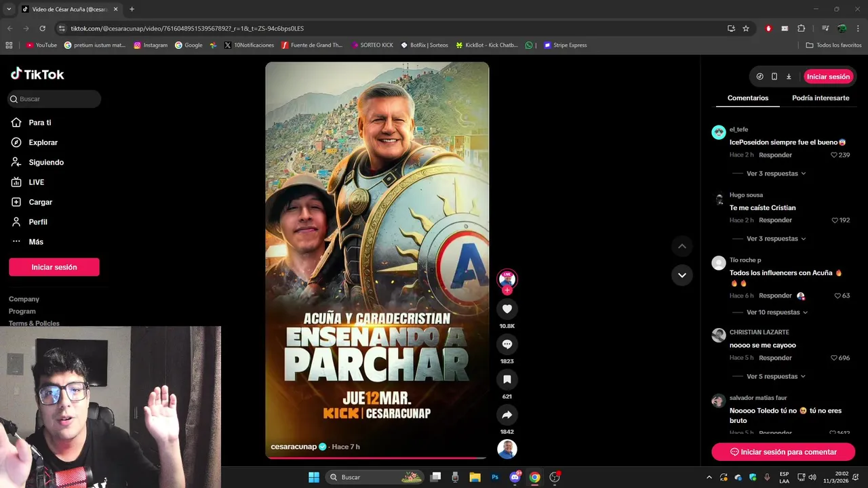Expand 'Ver 10 respuestas' under Tío roche p
This screenshot has height=488, width=868.
pos(777,312)
